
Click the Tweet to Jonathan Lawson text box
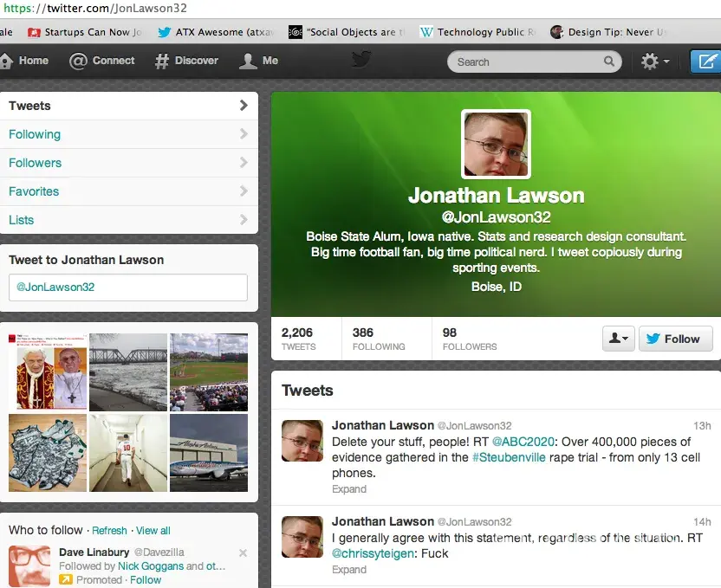(128, 288)
